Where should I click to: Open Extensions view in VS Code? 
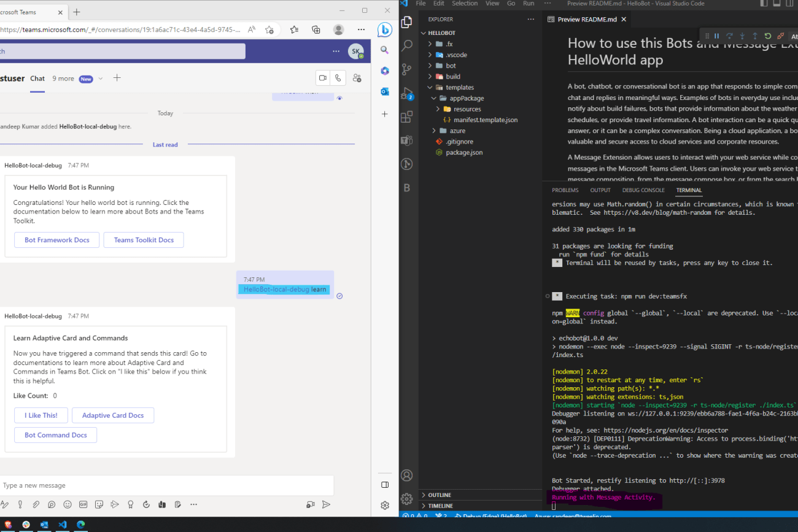(x=406, y=117)
